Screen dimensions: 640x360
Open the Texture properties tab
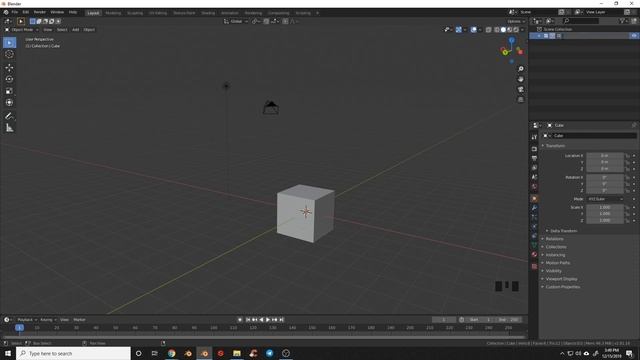pos(534,266)
